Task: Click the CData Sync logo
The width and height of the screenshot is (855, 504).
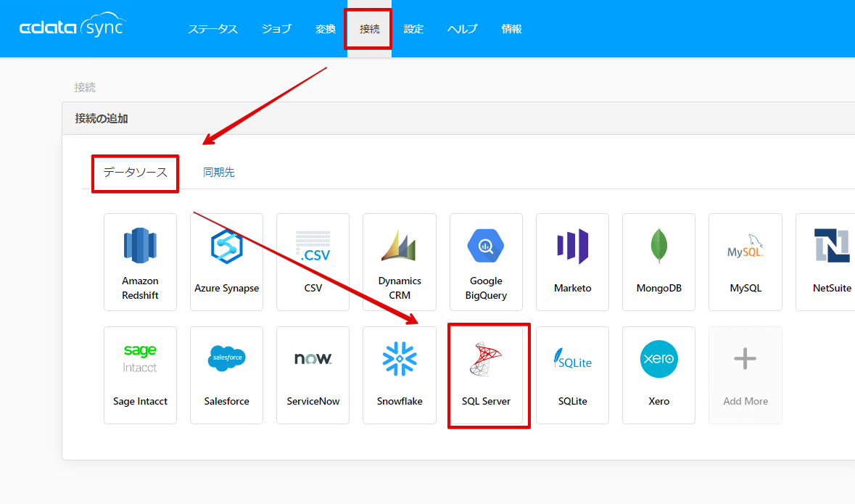Action: (x=72, y=25)
